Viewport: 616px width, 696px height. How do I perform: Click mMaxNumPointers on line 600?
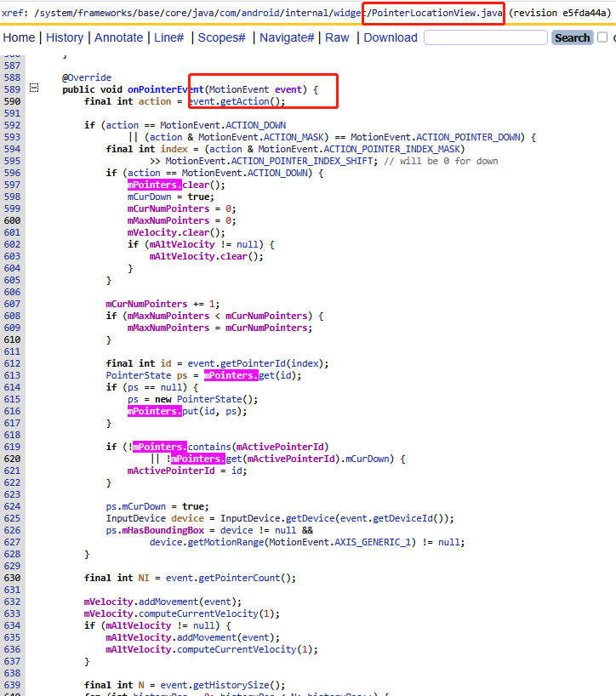pyautogui.click(x=168, y=220)
